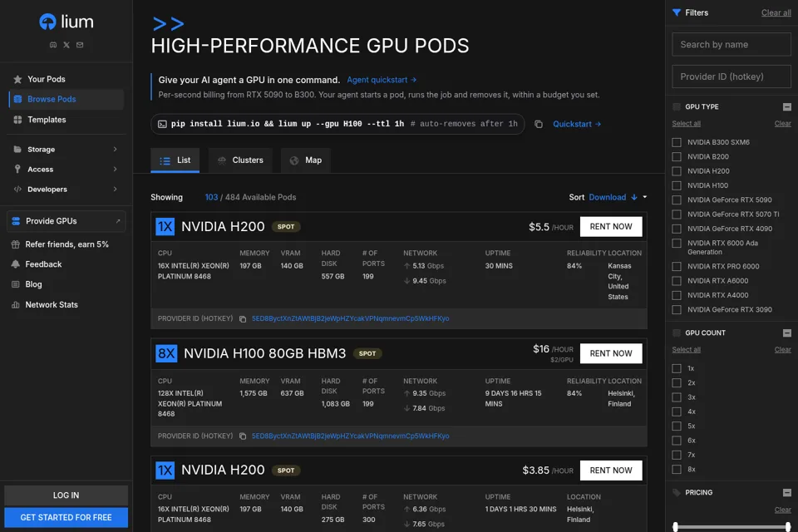Image resolution: width=798 pixels, height=532 pixels.
Task: Click the sort direction arrow icon
Action: click(634, 198)
